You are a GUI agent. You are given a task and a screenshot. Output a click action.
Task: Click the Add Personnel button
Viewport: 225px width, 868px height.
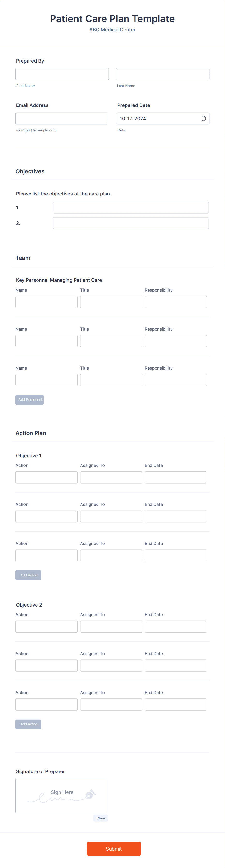[x=30, y=400]
